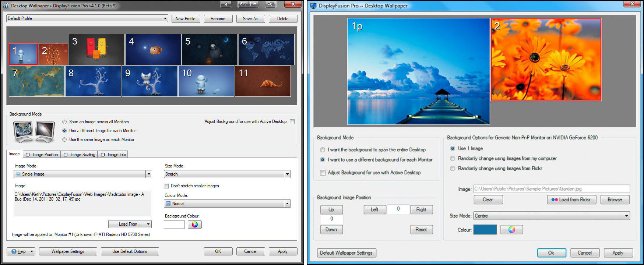Switch to the Image Scaling tab
Screen dimensions: 644x265
tap(79, 155)
